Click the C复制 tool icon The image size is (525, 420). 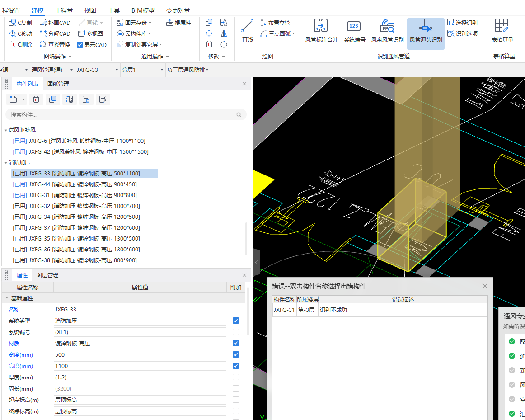coord(12,23)
